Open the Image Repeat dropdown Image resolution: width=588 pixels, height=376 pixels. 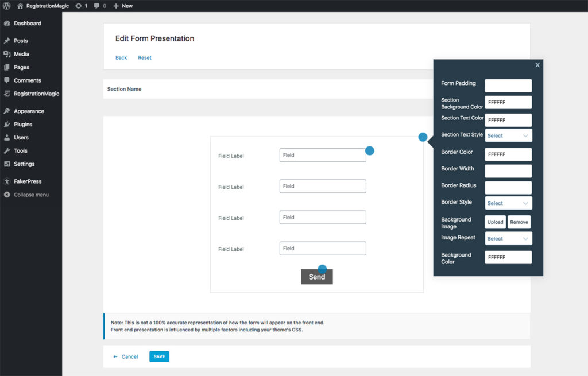point(508,238)
